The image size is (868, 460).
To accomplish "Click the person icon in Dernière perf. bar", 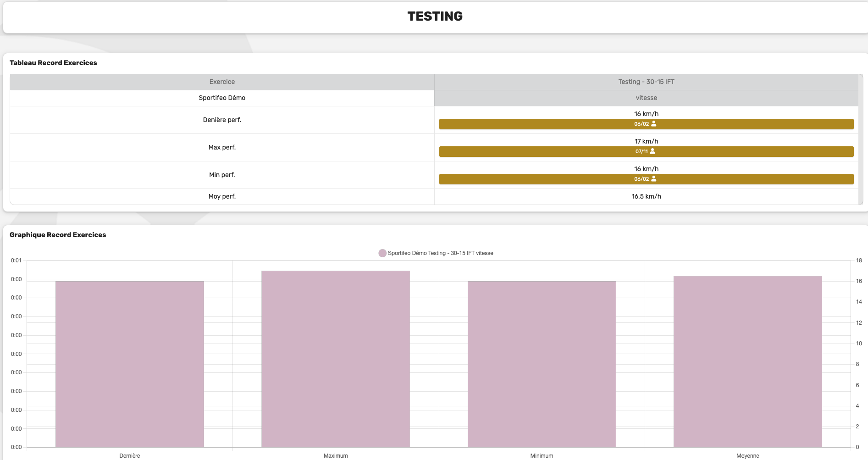I will tap(654, 124).
